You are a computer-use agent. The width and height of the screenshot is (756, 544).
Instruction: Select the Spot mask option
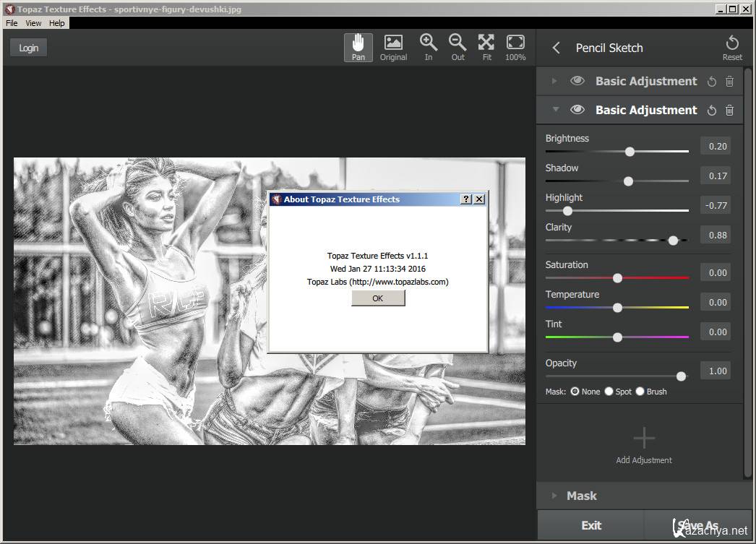[x=609, y=392]
